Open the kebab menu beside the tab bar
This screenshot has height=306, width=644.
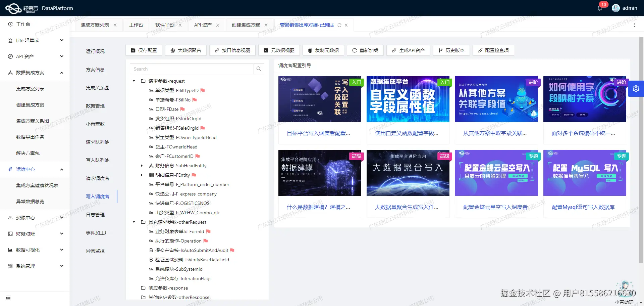pyautogui.click(x=635, y=25)
